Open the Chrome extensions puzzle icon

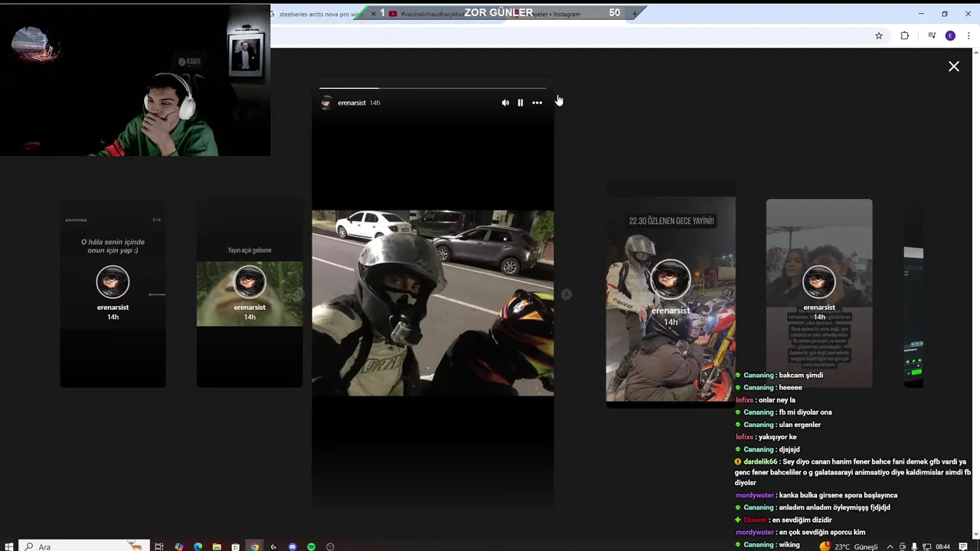[x=904, y=36]
